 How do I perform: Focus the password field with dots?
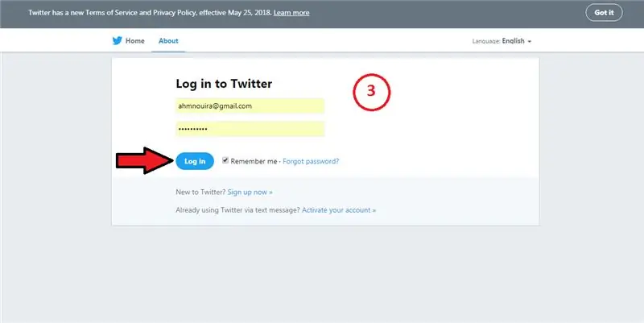tap(250, 129)
